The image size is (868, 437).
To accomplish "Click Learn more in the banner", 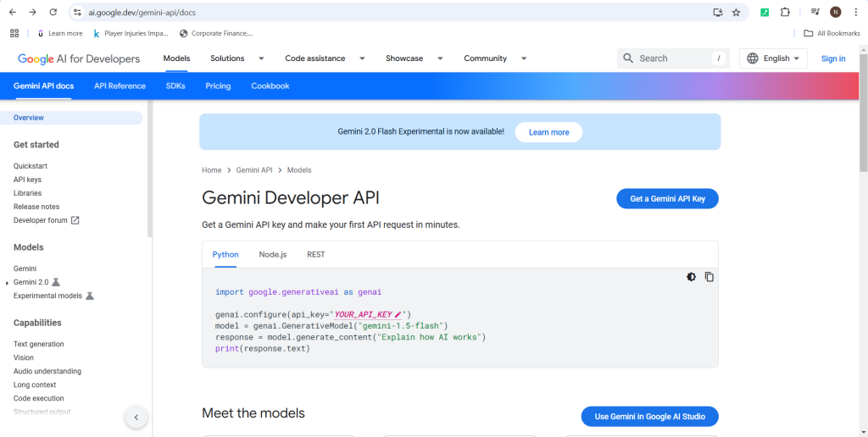I will click(548, 132).
